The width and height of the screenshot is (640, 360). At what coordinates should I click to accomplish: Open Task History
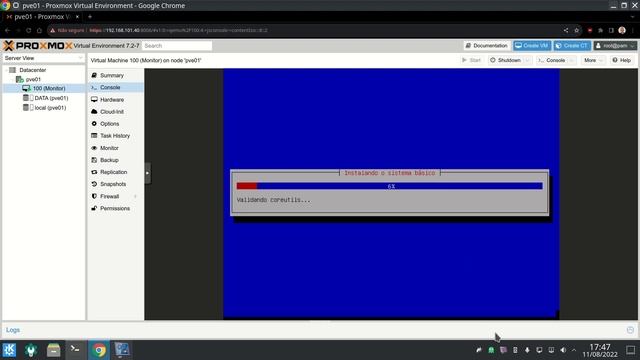(x=115, y=136)
